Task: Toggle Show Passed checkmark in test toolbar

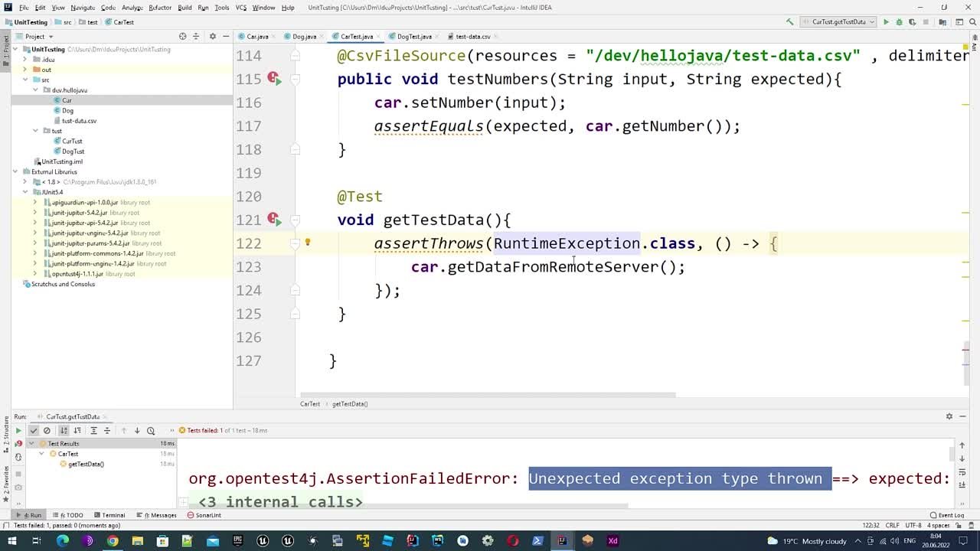Action: (x=33, y=431)
